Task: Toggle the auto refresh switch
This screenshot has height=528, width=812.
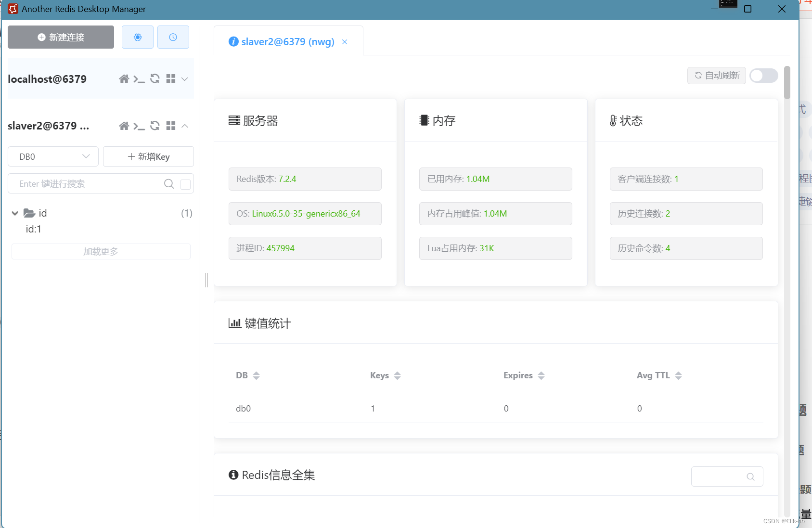Action: coord(764,76)
